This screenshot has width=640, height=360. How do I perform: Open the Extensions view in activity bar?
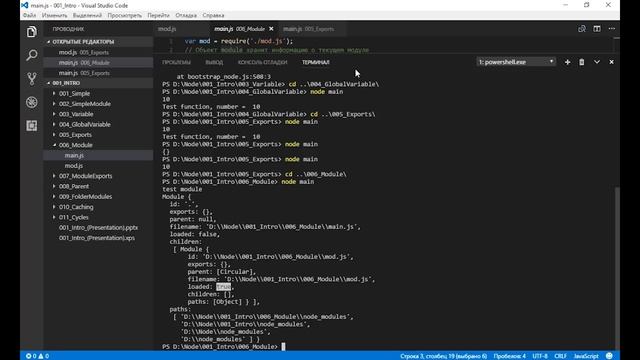31,125
